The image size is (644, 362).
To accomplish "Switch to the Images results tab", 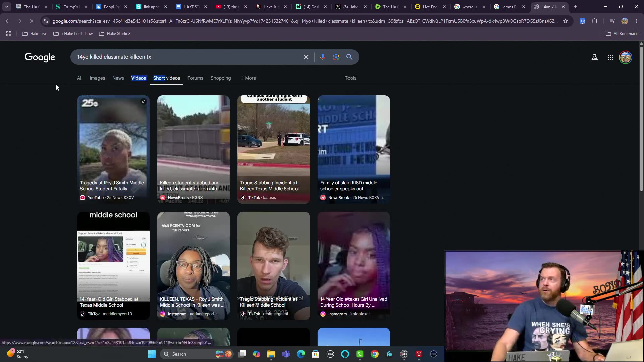I will (97, 78).
